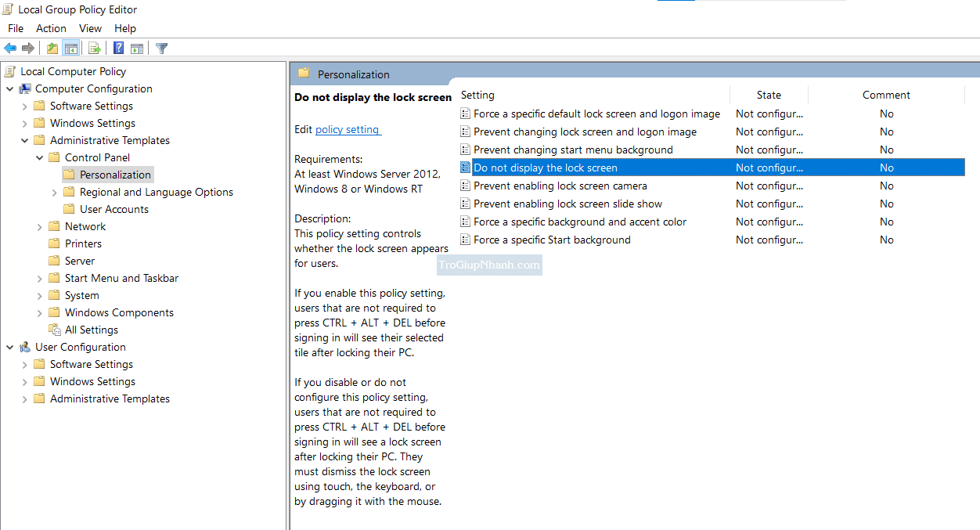This screenshot has height=530, width=980.
Task: Open the Action menu
Action: coord(51,28)
